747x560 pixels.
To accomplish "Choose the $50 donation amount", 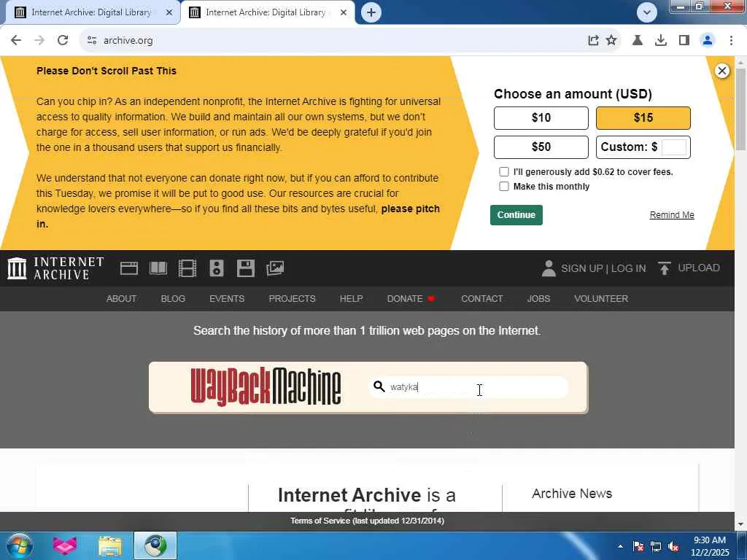I will coord(541,147).
